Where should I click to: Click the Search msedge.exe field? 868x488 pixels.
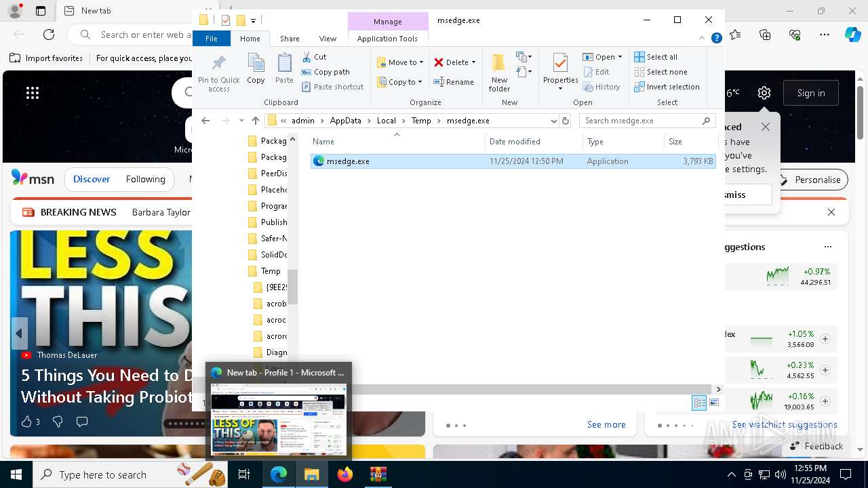pyautogui.click(x=648, y=121)
